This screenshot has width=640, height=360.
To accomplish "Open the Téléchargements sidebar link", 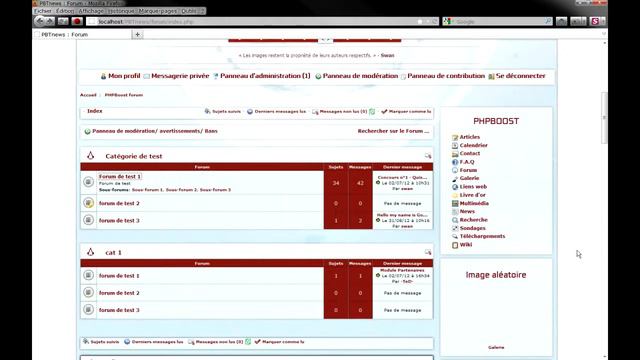I will pos(482,236).
